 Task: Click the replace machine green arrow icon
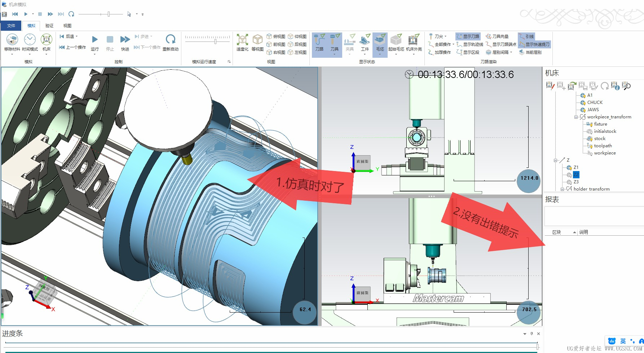(572, 86)
